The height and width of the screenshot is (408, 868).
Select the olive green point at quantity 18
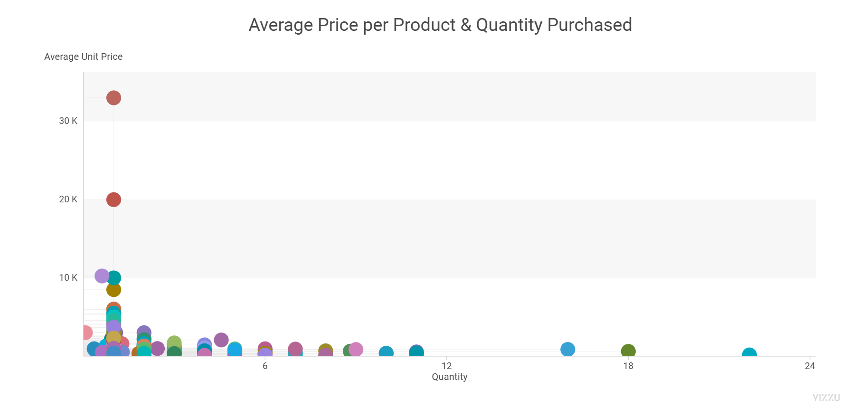tap(628, 351)
